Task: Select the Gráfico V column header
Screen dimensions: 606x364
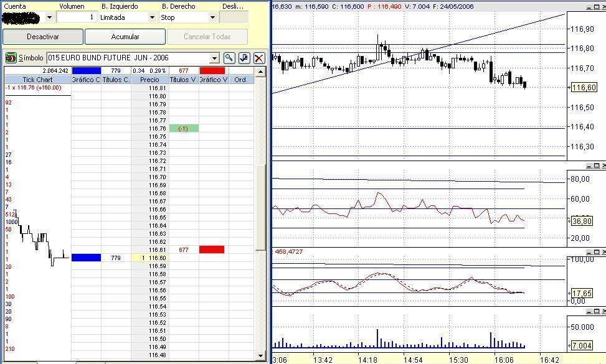Action: click(x=214, y=80)
